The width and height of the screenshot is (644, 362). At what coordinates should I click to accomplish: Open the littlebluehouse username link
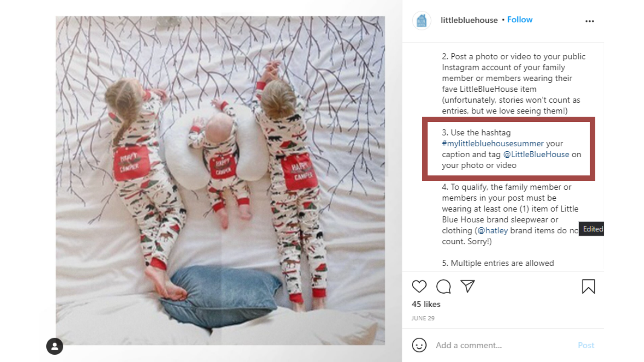469,20
